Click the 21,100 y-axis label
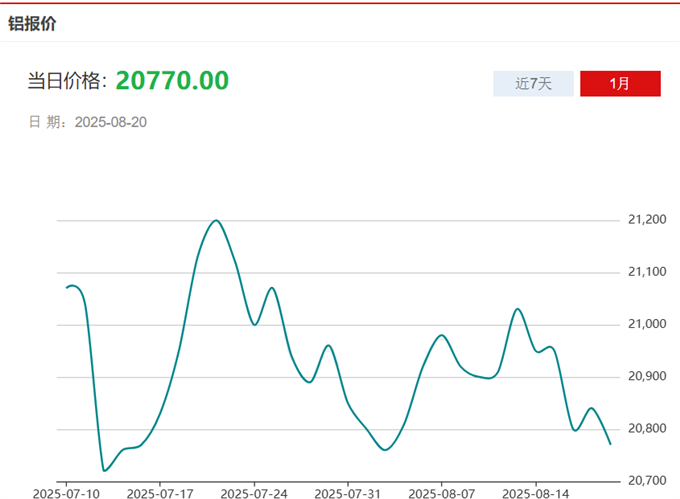 click(x=645, y=272)
